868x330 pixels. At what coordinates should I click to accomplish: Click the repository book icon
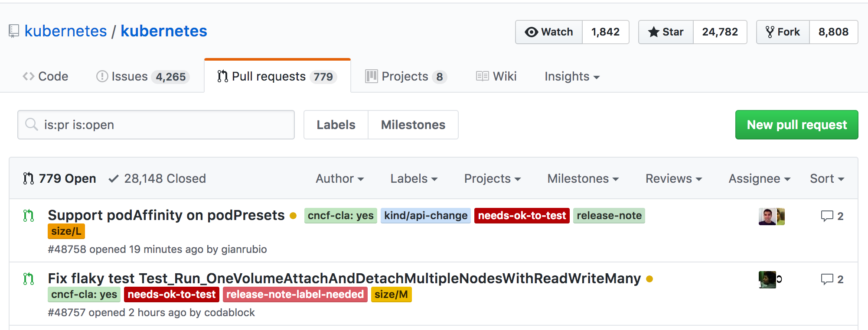(14, 31)
